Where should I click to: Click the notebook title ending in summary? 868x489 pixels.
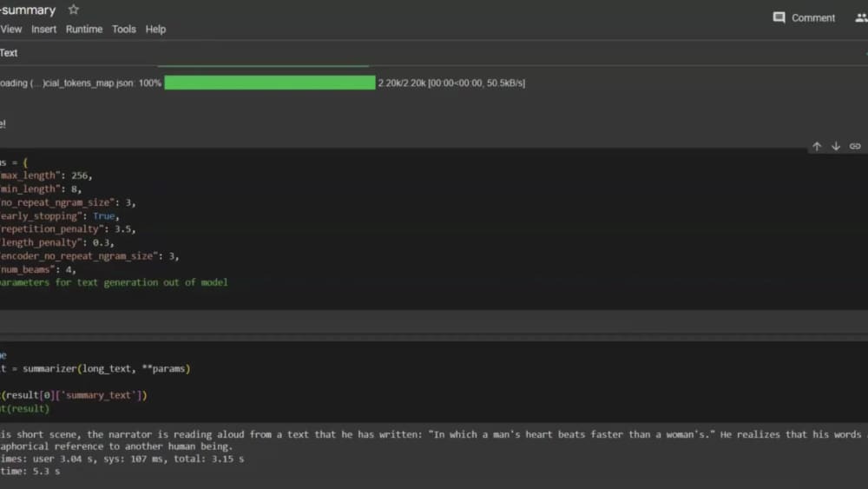click(x=28, y=10)
